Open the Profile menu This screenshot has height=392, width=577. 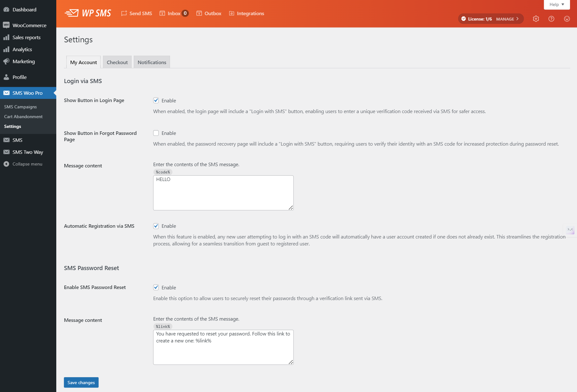click(28, 77)
